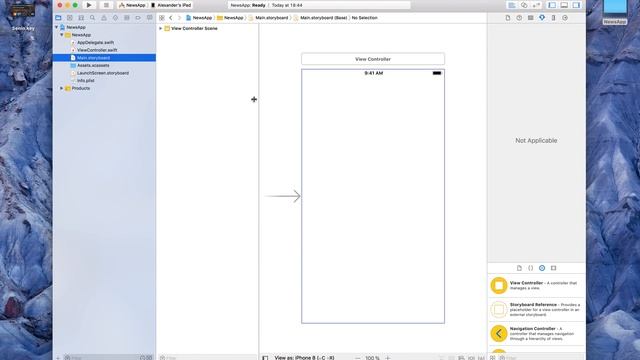
Task: Open the Size inspector
Action: (x=553, y=18)
